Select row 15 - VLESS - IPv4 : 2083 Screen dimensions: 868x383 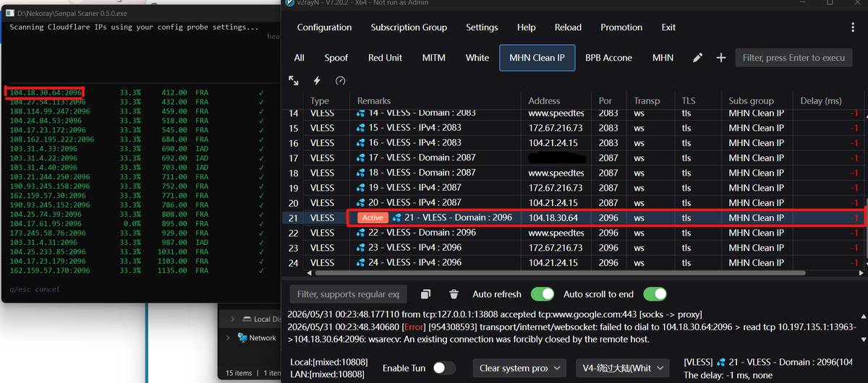pyautogui.click(x=574, y=128)
